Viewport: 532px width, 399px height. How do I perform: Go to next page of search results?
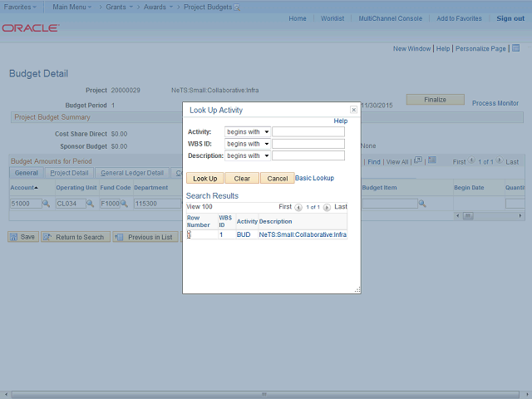327,207
